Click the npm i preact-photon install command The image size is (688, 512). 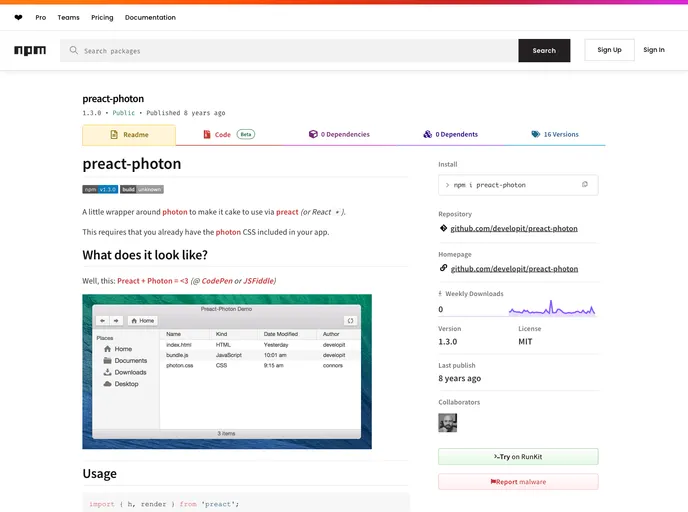489,185
